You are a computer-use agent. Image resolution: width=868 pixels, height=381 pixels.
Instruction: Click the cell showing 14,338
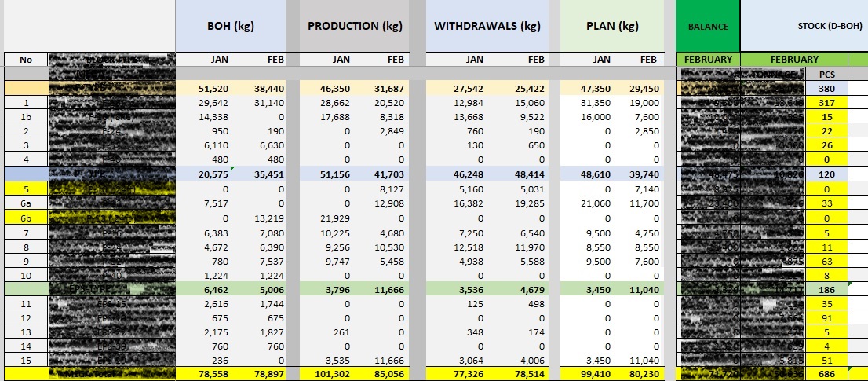coord(213,117)
